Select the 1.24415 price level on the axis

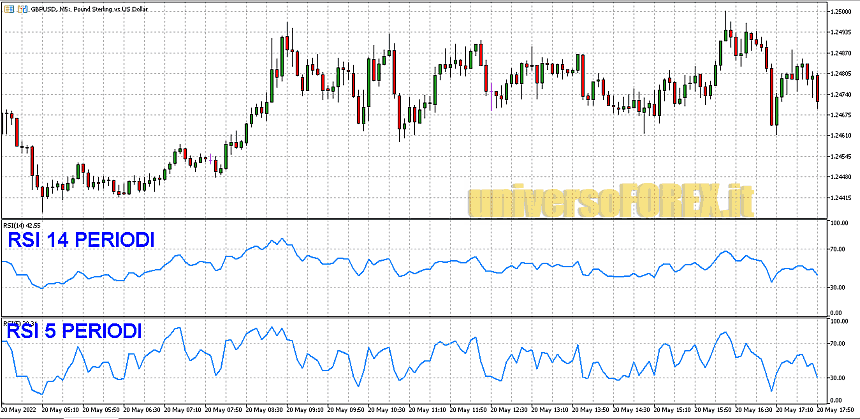point(840,197)
